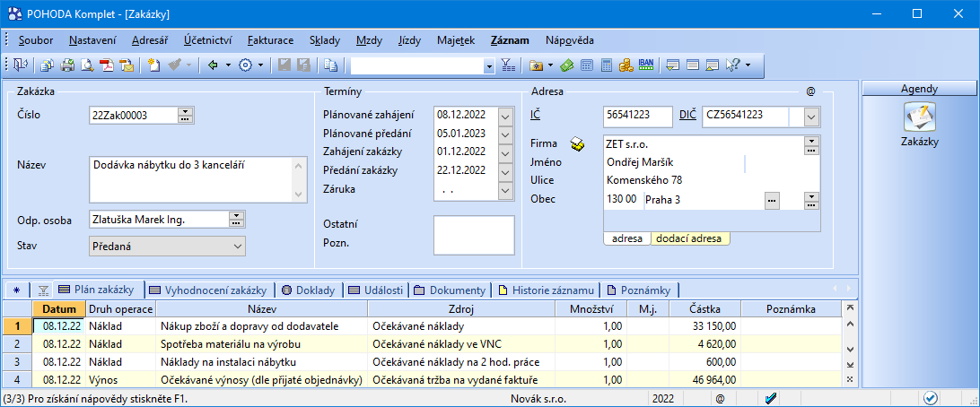The width and height of the screenshot is (980, 407).
Task: Click the send PDF by email icon
Action: 127,65
